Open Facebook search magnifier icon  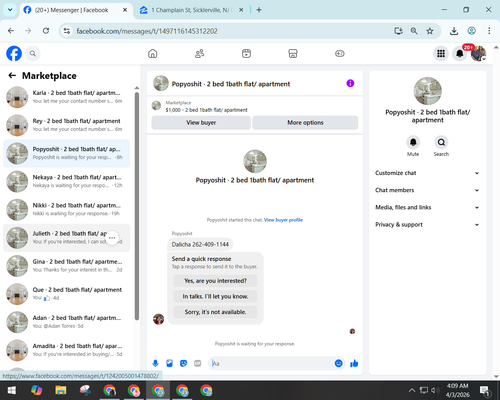coord(33,53)
